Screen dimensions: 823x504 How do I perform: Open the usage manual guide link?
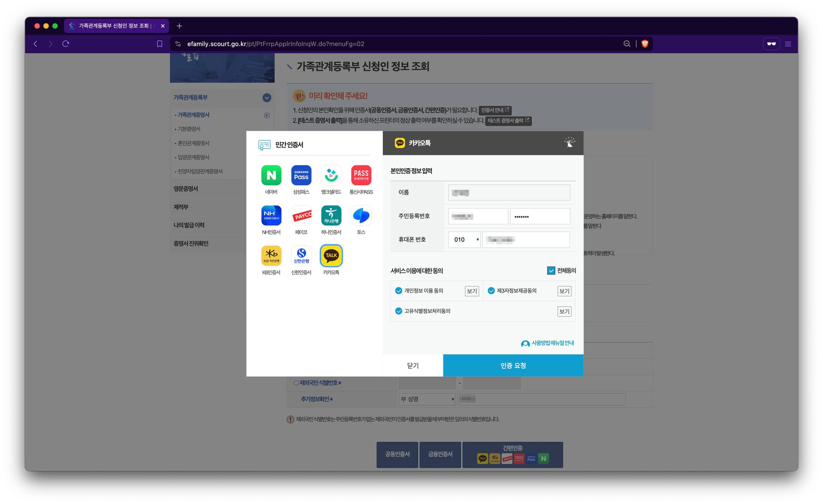click(x=547, y=343)
